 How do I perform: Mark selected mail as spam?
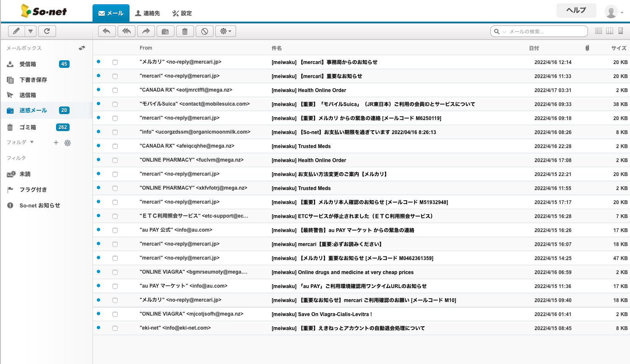(205, 31)
